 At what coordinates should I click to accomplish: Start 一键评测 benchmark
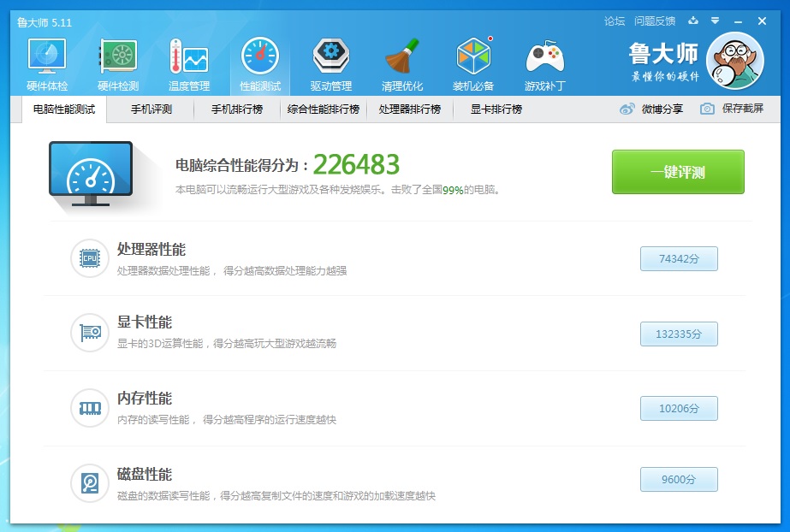678,172
